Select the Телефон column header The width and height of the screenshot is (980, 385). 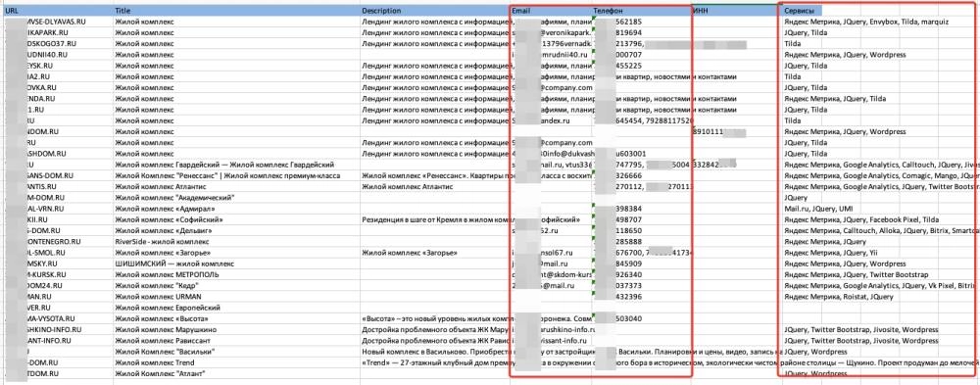tap(641, 11)
